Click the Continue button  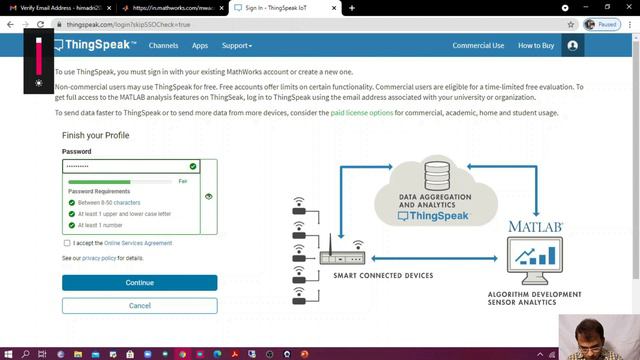(140, 282)
